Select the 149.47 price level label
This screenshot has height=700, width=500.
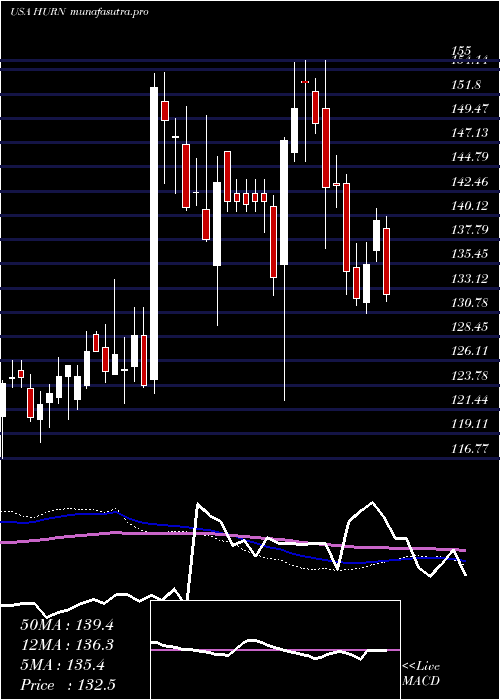[x=470, y=109]
